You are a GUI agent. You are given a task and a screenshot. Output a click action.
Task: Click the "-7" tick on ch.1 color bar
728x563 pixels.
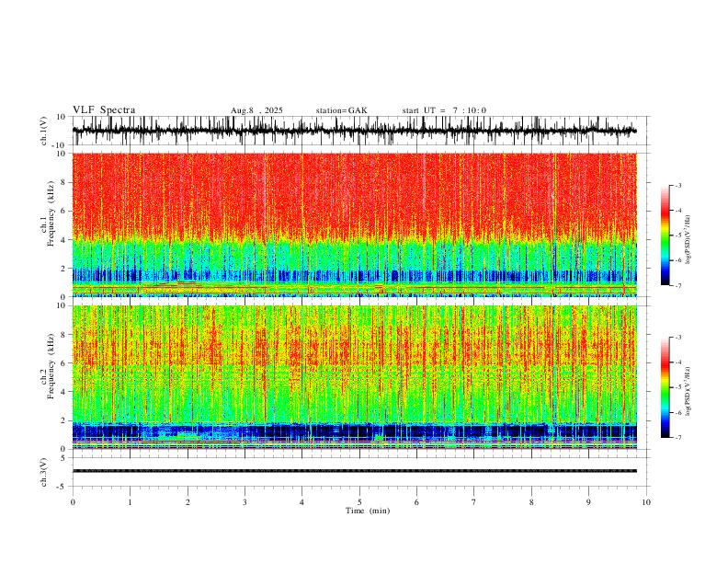tap(677, 286)
